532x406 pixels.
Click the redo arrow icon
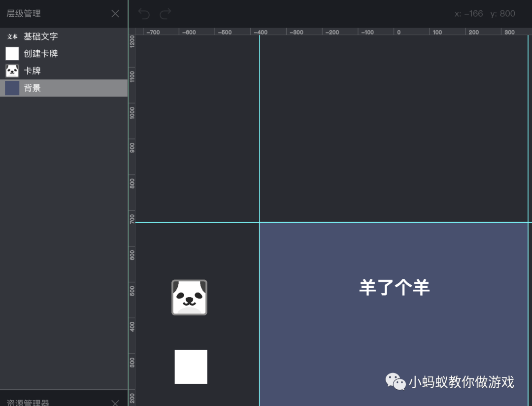coord(165,14)
